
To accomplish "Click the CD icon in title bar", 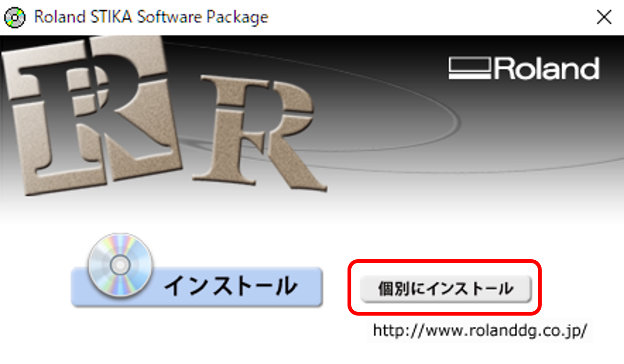I will click(x=15, y=18).
